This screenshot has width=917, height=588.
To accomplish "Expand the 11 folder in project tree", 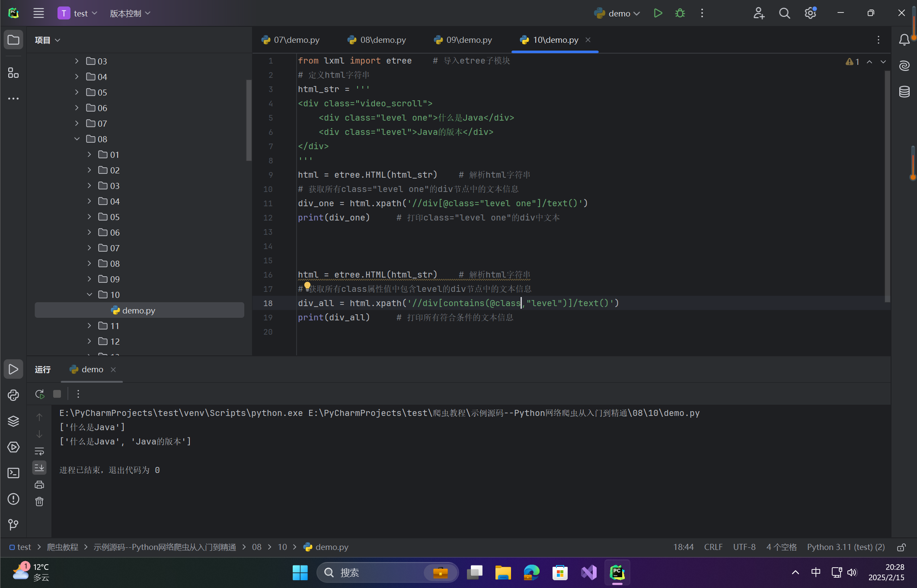I will (89, 326).
